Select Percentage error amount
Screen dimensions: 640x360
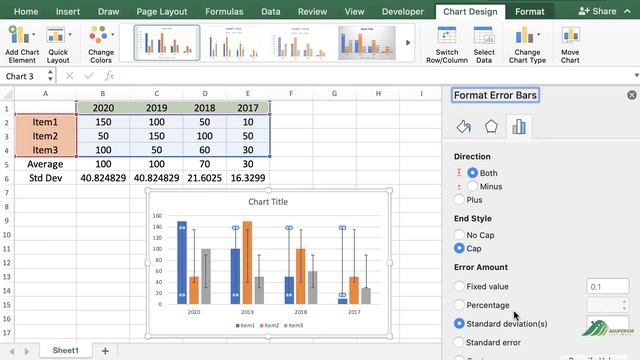click(x=459, y=305)
